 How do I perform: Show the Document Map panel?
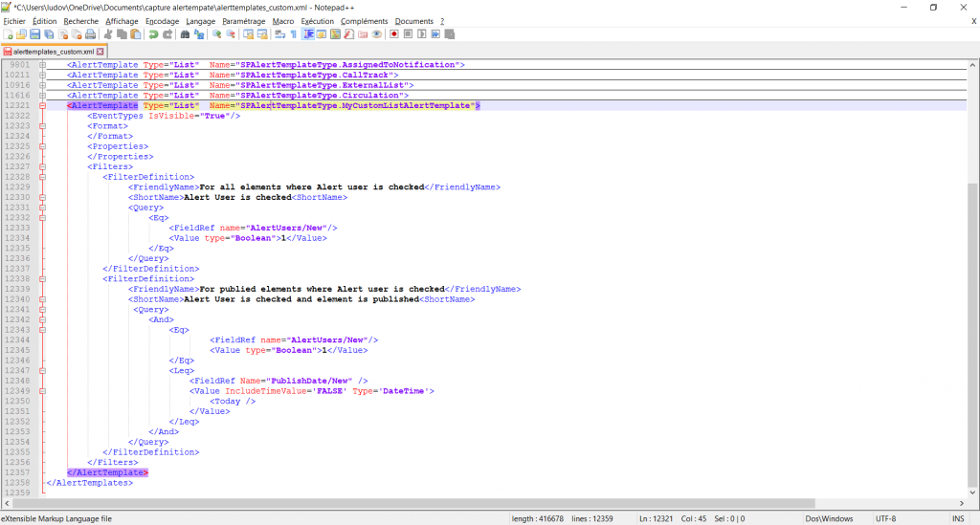point(336,34)
